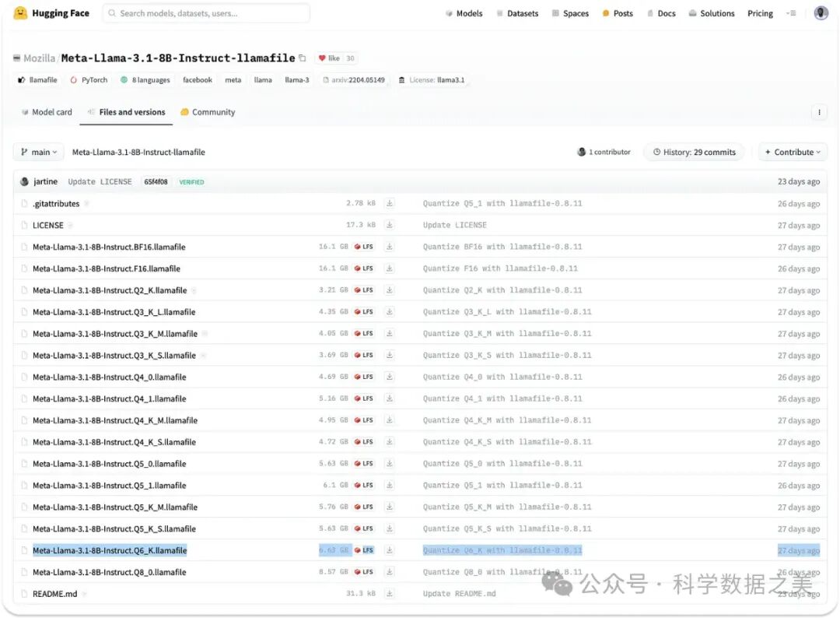Image resolution: width=840 pixels, height=618 pixels.
Task: Download README.md using its download icon
Action: click(x=390, y=594)
